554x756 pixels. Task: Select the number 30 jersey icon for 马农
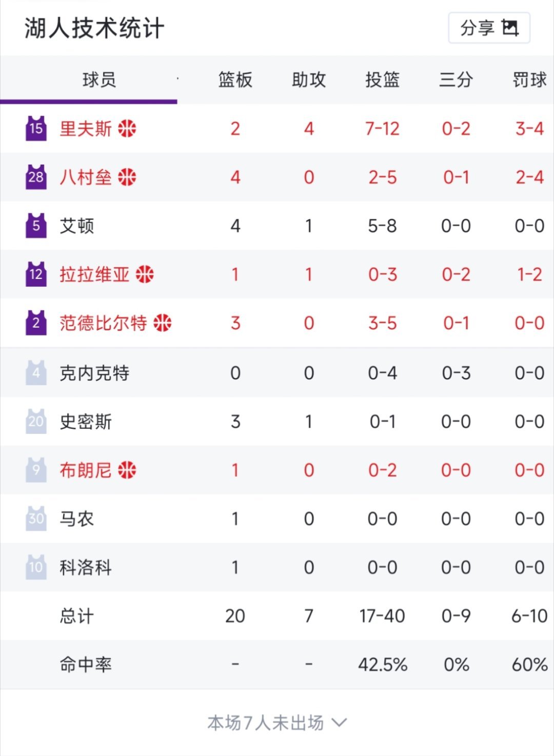(35, 519)
